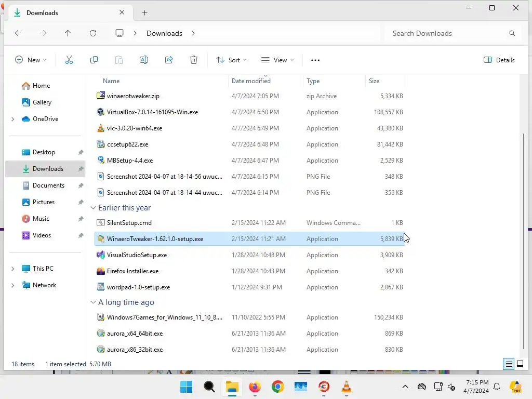Click the search magnifier icon in Search Downloads
Screen dimensions: 532x399
512,33
